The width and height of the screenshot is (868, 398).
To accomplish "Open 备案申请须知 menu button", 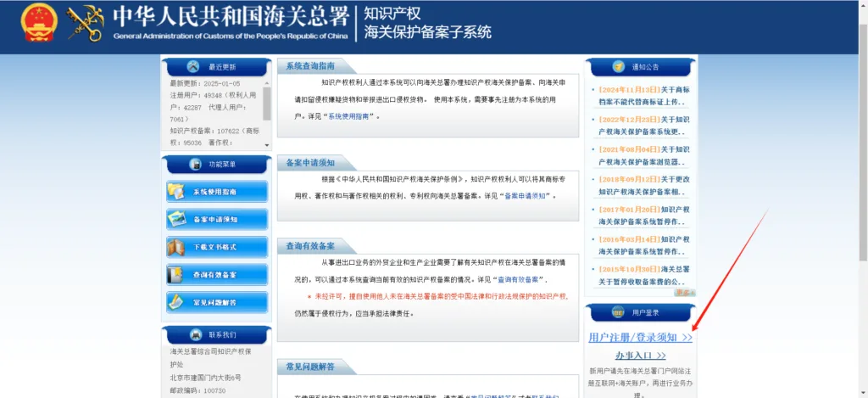I will click(x=217, y=219).
